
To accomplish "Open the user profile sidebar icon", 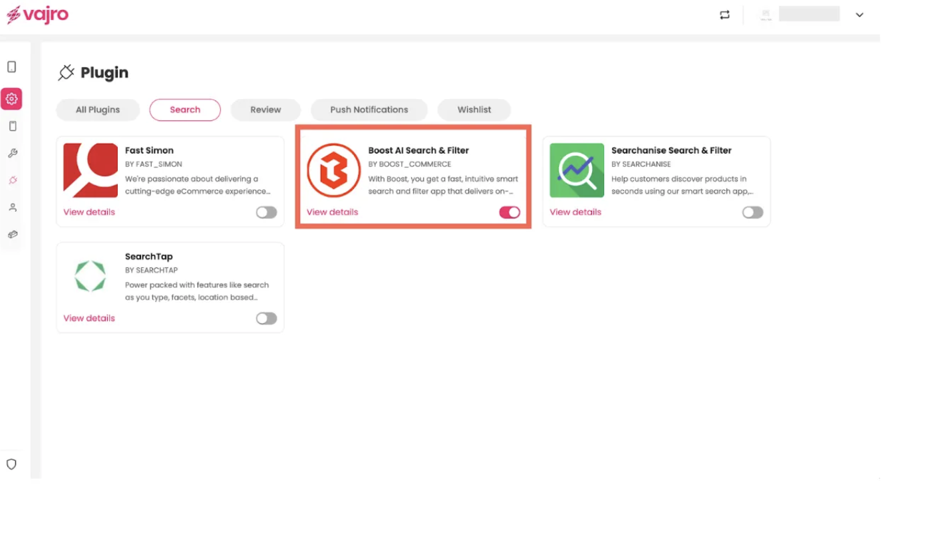I will click(x=13, y=208).
